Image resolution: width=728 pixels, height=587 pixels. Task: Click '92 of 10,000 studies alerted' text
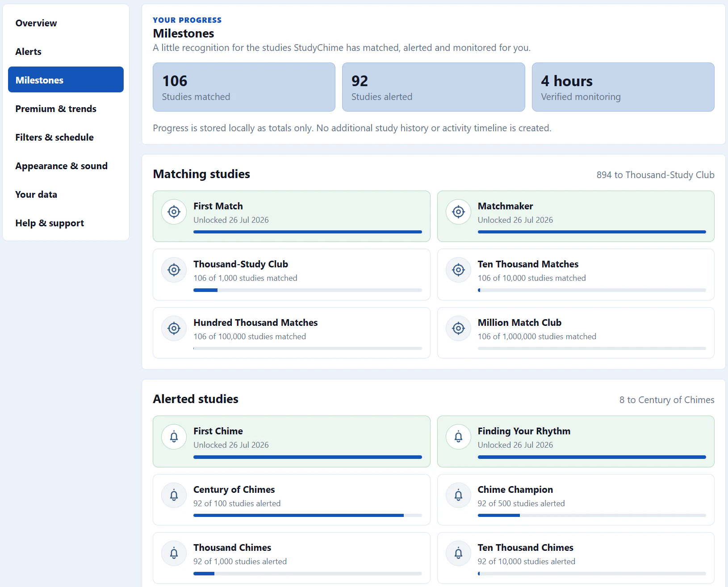tap(526, 561)
